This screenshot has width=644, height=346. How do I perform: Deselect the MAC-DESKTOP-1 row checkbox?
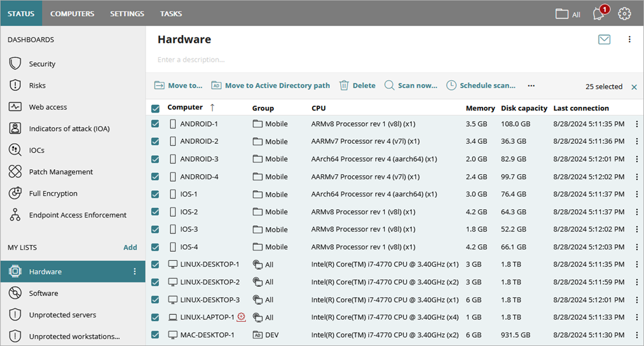(x=156, y=335)
